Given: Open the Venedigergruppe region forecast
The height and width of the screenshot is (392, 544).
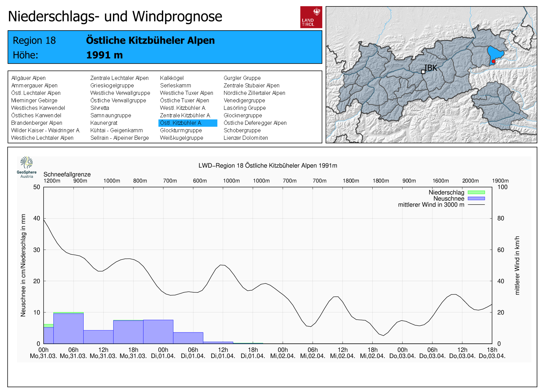Looking at the screenshot, I should click(244, 100).
